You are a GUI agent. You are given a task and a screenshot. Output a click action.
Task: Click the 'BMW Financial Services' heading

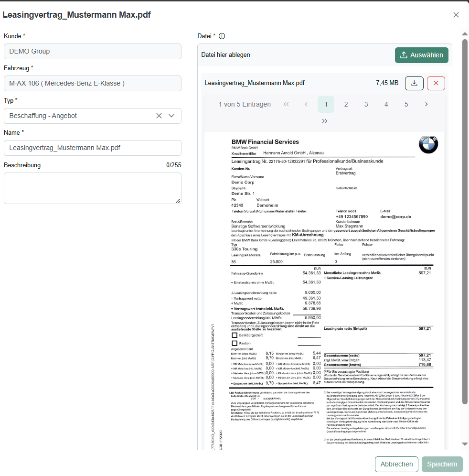tap(265, 142)
